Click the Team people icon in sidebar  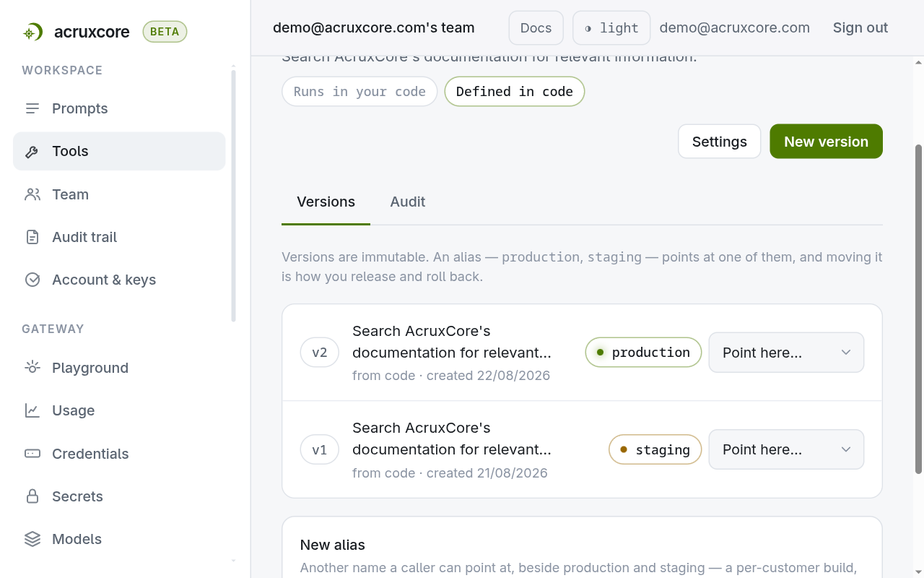pos(32,194)
